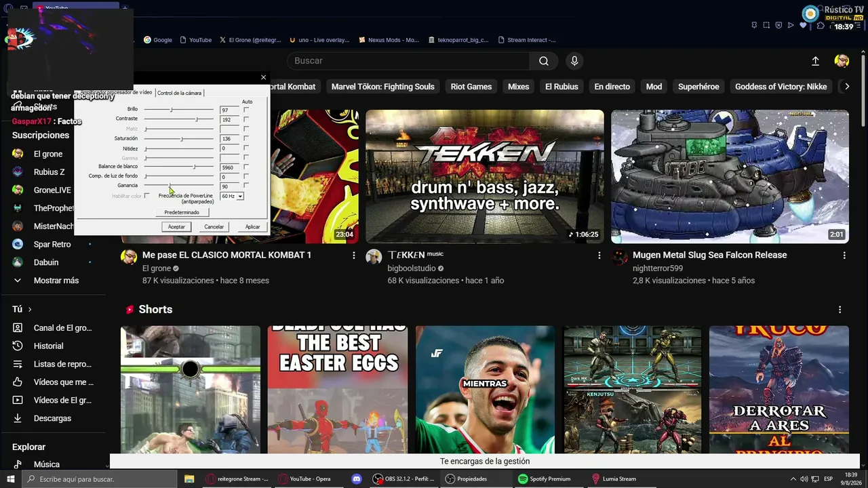Enable Auto for Brillo
The height and width of the screenshot is (488, 868).
246,110
